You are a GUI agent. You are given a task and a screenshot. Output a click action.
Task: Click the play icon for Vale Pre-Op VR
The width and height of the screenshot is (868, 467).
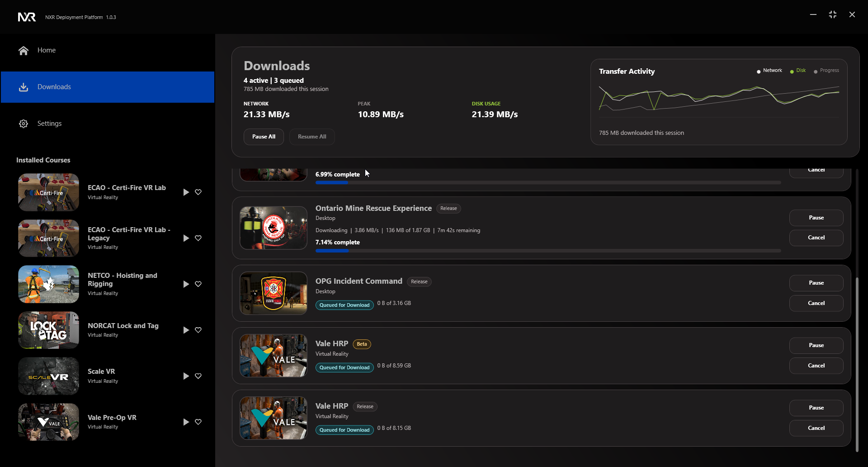[186, 422]
